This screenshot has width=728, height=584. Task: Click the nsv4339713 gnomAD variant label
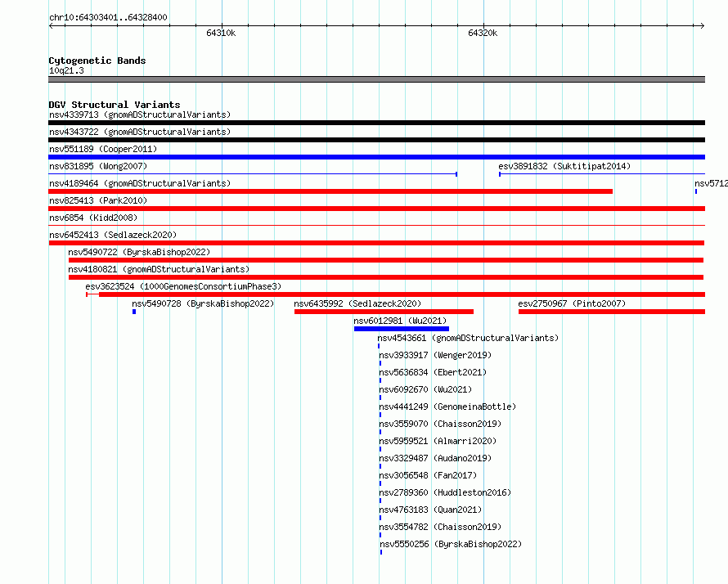[140, 115]
